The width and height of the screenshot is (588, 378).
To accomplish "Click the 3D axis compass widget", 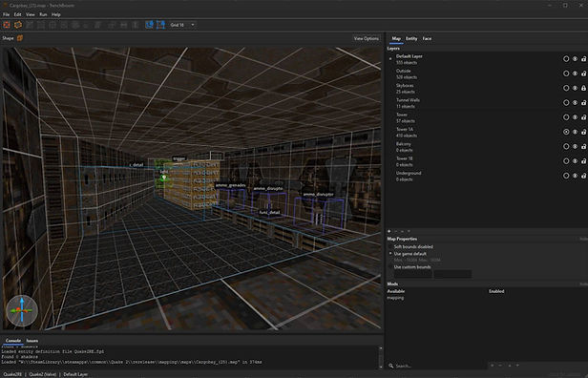I will pyautogui.click(x=22, y=311).
